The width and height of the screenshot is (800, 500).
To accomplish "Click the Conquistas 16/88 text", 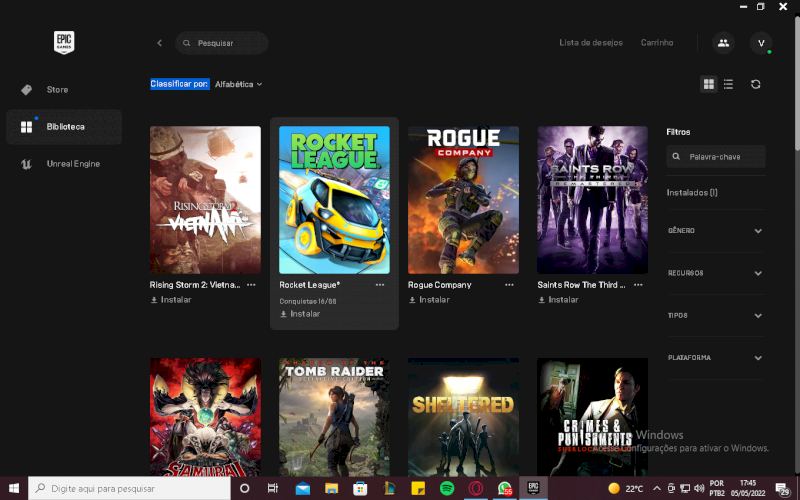I will click(308, 301).
